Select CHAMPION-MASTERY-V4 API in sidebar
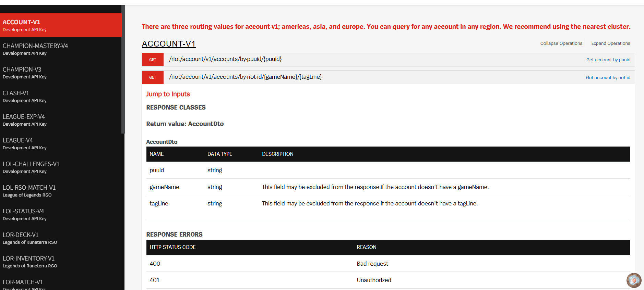The width and height of the screenshot is (644, 290). [61, 49]
